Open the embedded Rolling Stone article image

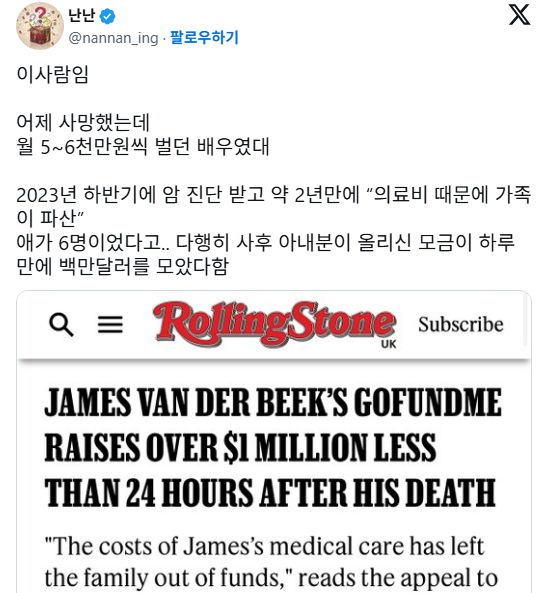pyautogui.click(x=274, y=442)
